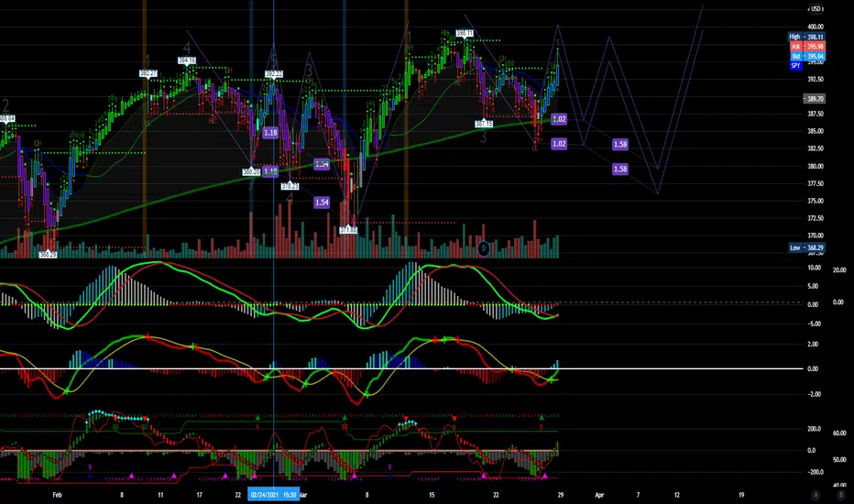Click the 200.0 scale label in bottom pane

pyautogui.click(x=814, y=429)
